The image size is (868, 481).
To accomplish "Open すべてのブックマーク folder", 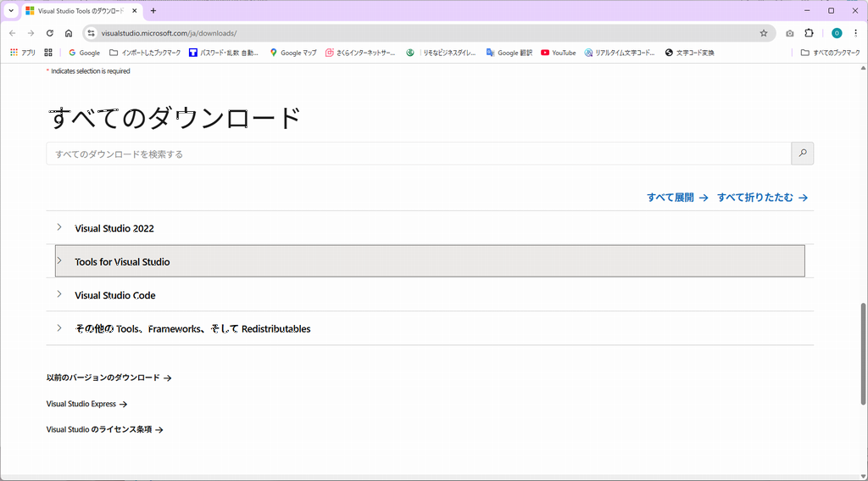I will (x=830, y=53).
